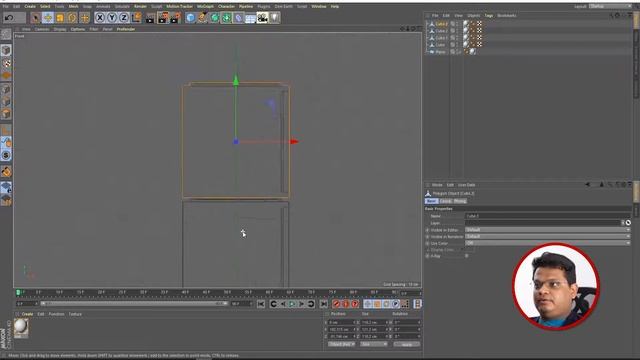Open the green array modeling icon

point(226,18)
